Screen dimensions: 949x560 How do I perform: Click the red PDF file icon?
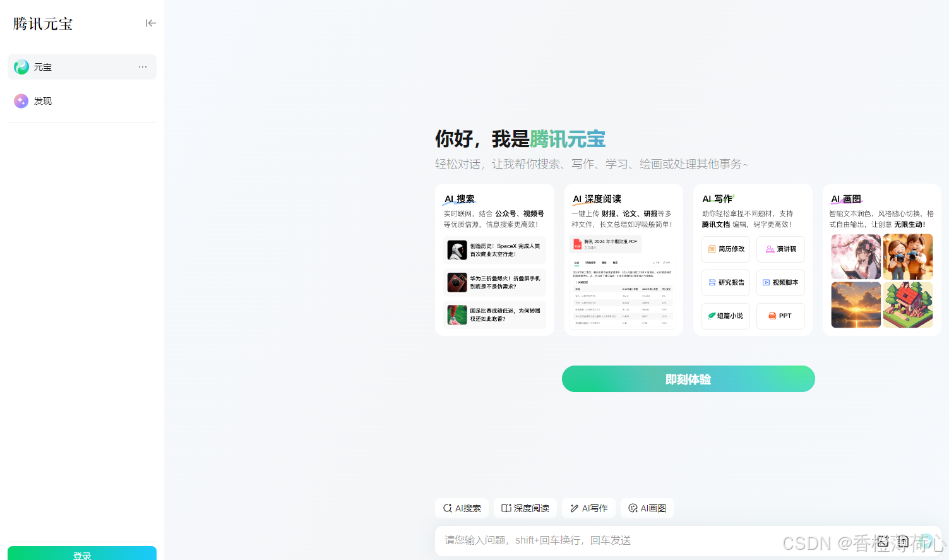tap(577, 244)
